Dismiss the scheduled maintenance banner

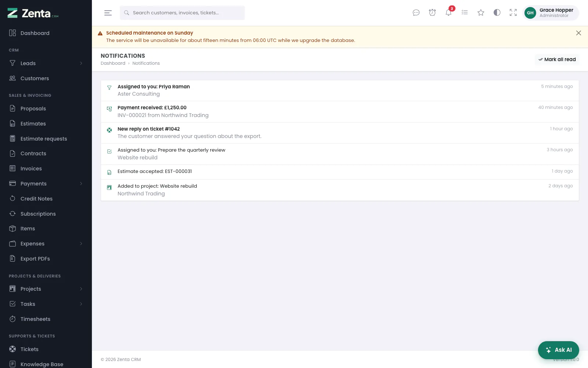point(578,33)
